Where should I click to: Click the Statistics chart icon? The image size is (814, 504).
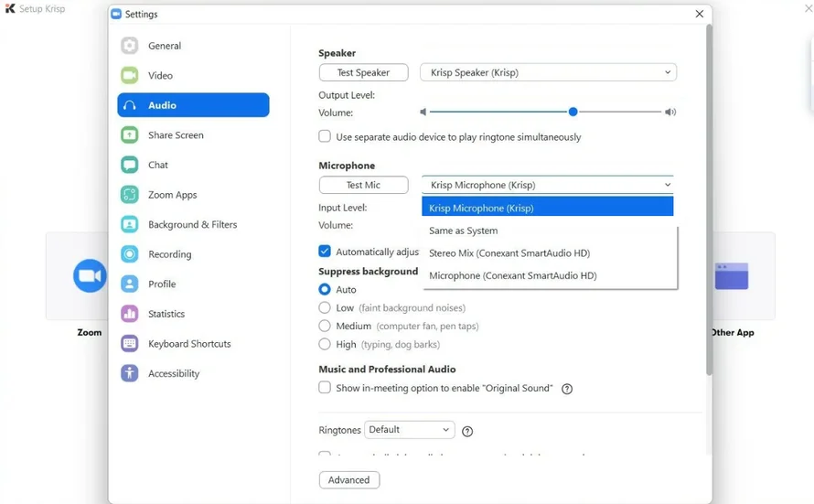point(129,314)
